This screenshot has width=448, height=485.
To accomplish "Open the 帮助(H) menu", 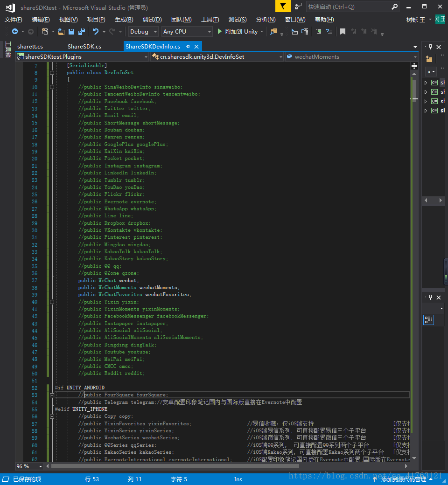I will click(x=324, y=20).
